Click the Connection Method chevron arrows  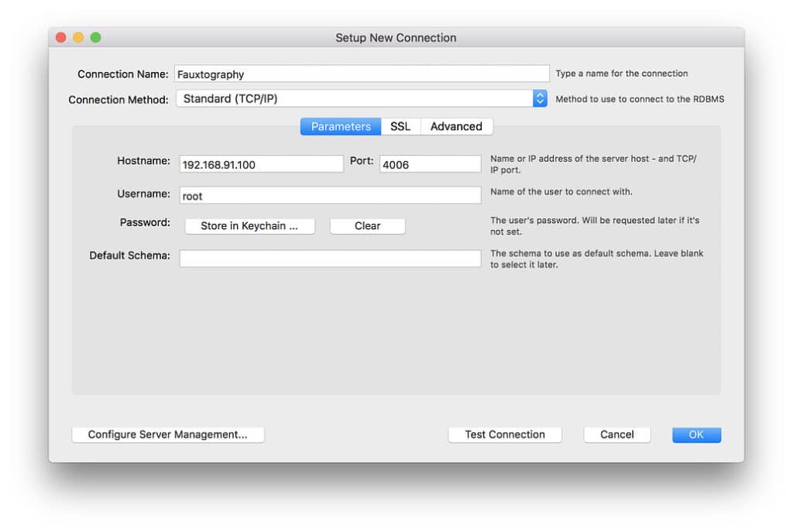coord(541,98)
